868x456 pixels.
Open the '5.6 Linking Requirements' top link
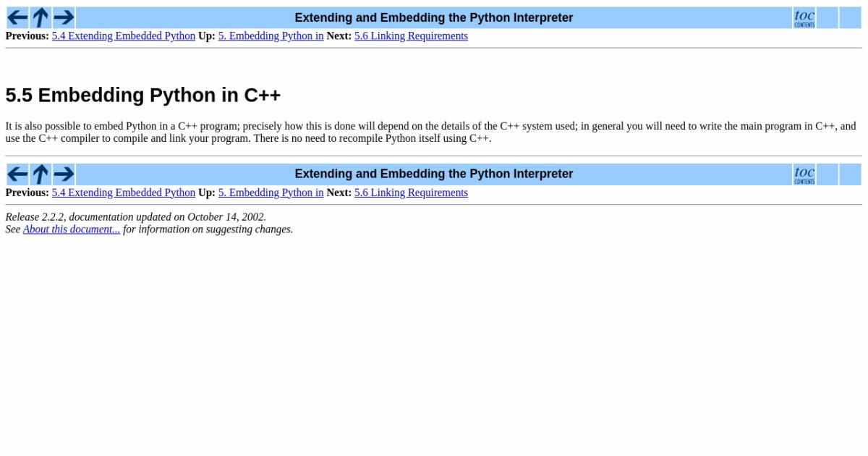(411, 35)
